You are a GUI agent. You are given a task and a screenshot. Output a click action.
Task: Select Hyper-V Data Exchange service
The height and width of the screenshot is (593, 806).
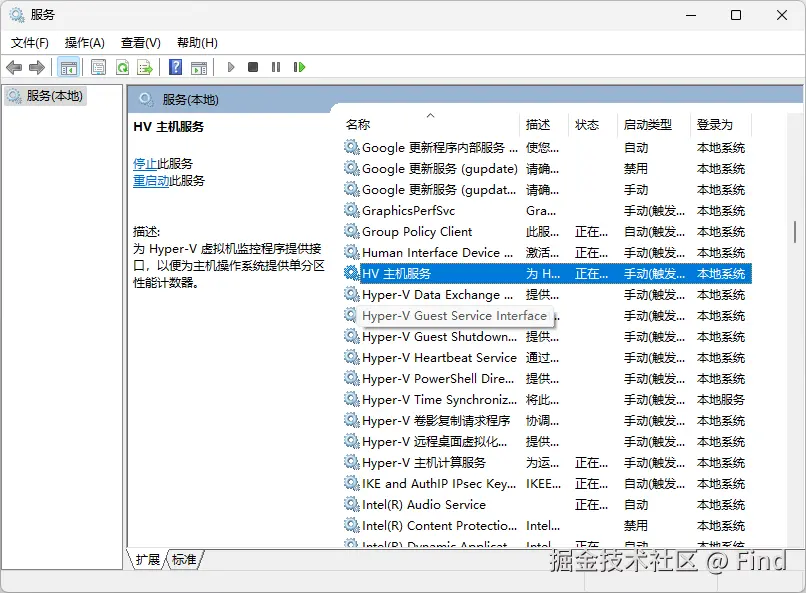(547, 295)
